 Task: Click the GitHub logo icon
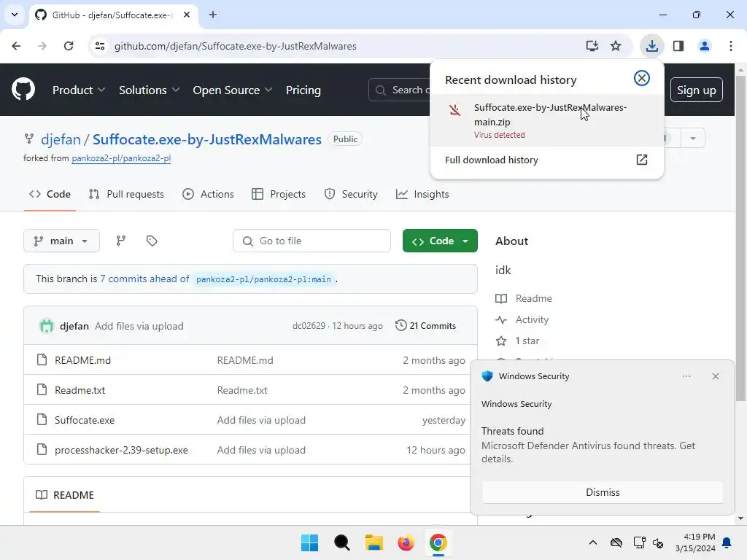click(x=23, y=90)
